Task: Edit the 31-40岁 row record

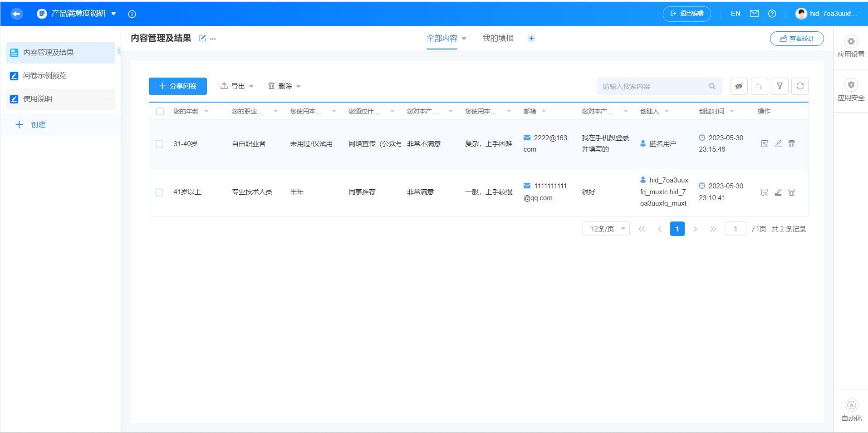Action: click(x=778, y=144)
